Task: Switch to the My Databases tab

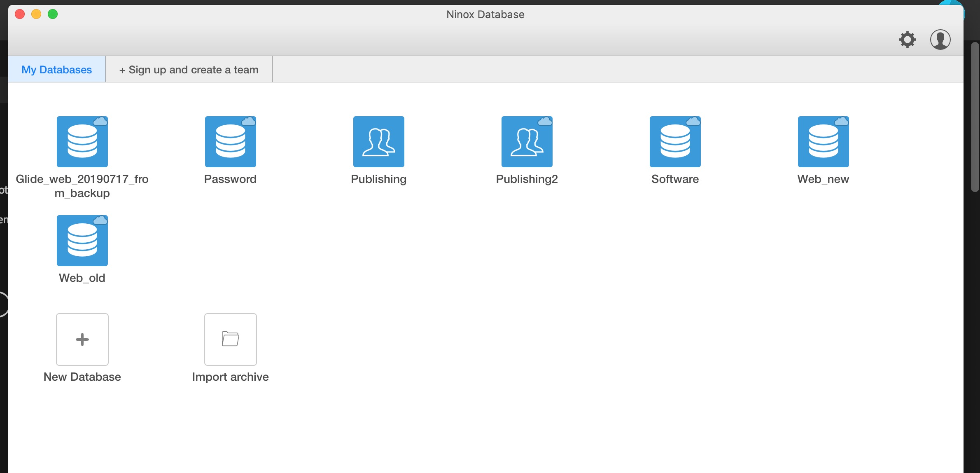Action: pyautogui.click(x=57, y=70)
